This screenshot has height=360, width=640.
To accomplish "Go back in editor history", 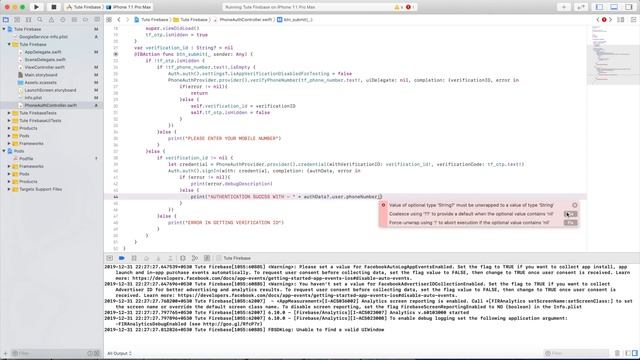I will [119, 20].
